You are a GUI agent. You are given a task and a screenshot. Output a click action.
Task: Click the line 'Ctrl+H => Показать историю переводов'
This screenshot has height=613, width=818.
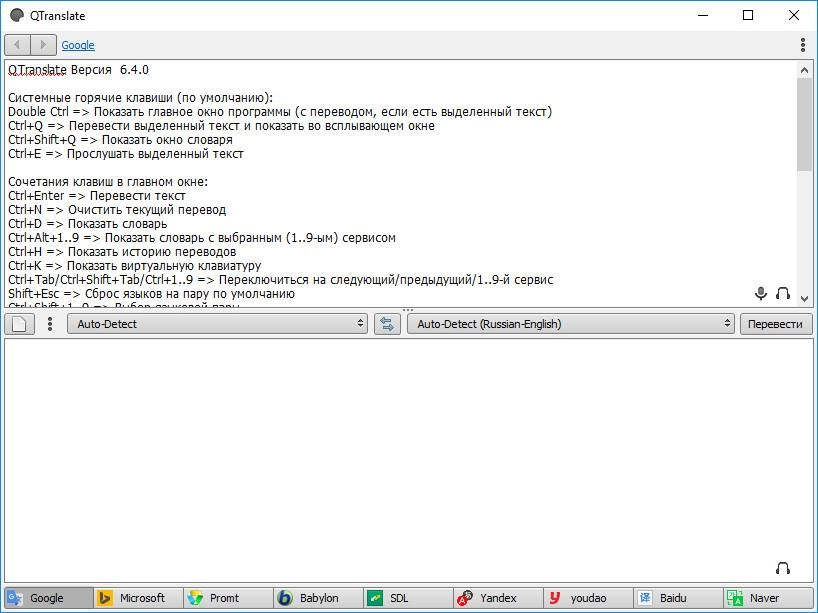[122, 252]
